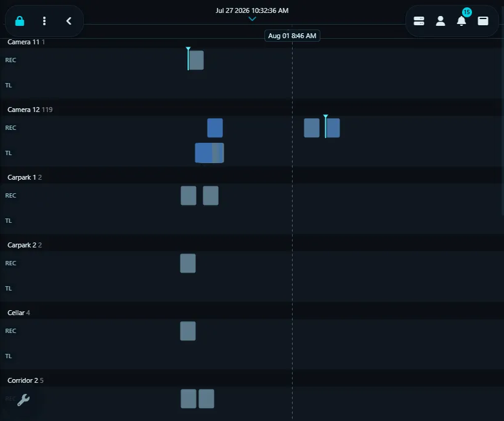Open the user account icon
Image resolution: width=504 pixels, height=421 pixels.
pos(441,21)
